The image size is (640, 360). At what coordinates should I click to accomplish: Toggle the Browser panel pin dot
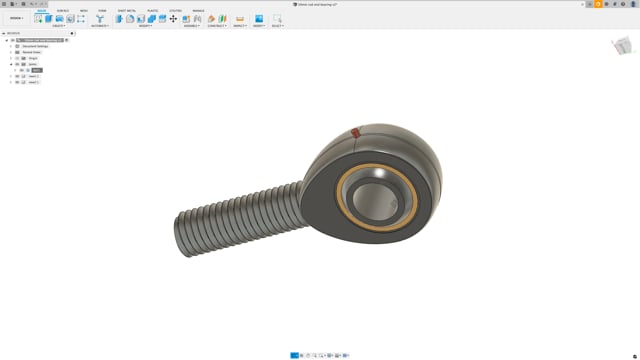coord(72,33)
